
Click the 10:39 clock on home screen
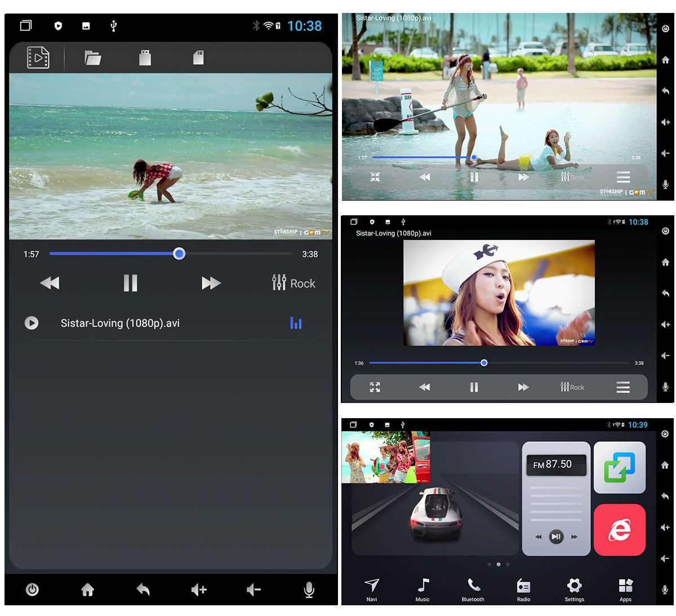[638, 425]
